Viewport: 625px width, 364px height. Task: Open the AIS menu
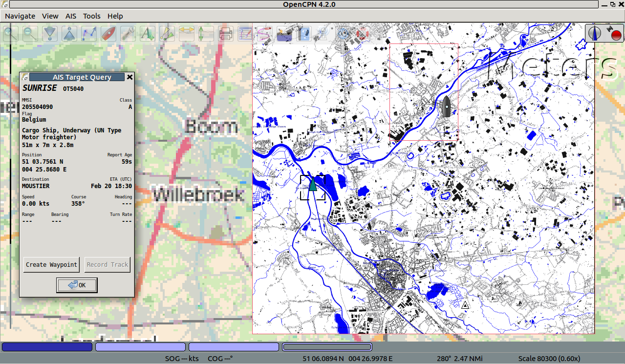coord(71,16)
